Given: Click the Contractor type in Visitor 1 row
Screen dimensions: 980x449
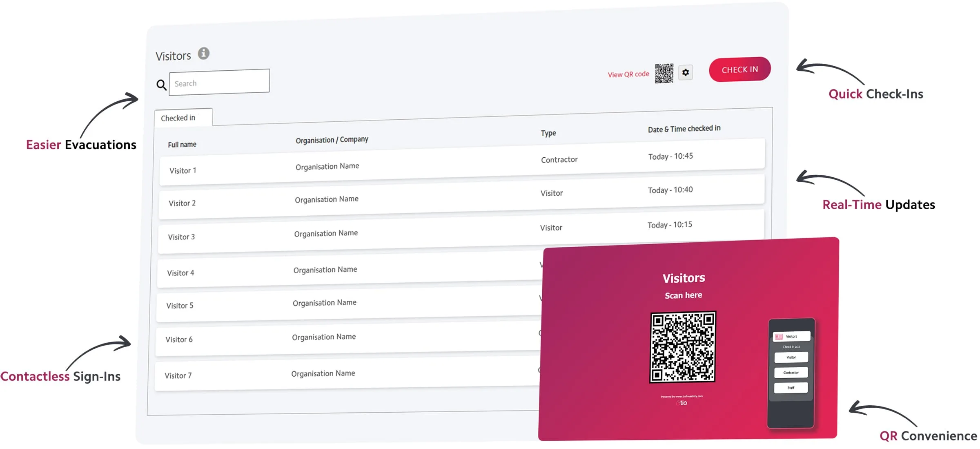Looking at the screenshot, I should pyautogui.click(x=559, y=160).
